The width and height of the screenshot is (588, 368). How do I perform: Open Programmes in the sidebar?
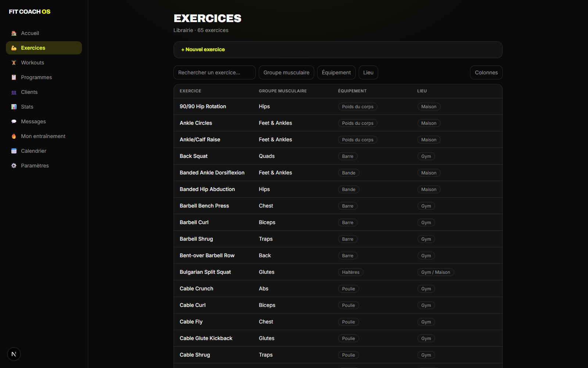point(44,77)
